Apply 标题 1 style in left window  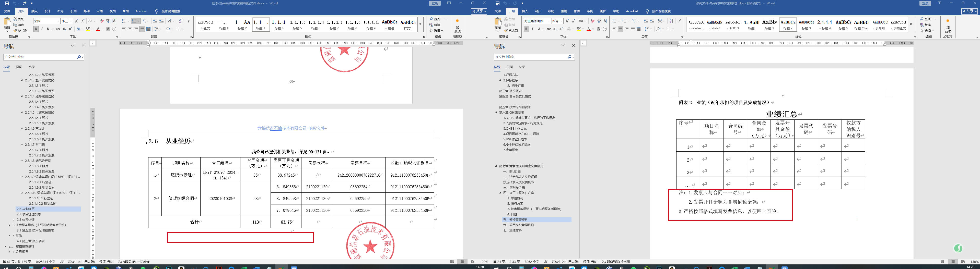[224, 24]
